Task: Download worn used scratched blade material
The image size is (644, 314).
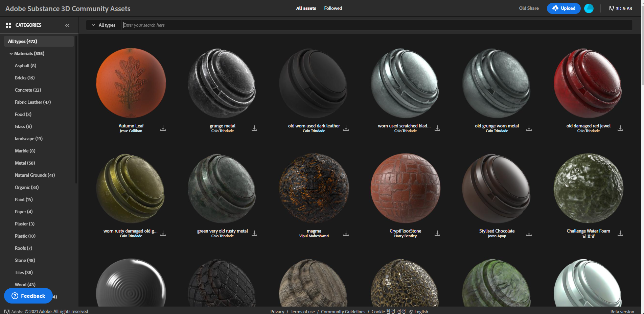Action: pos(437,128)
